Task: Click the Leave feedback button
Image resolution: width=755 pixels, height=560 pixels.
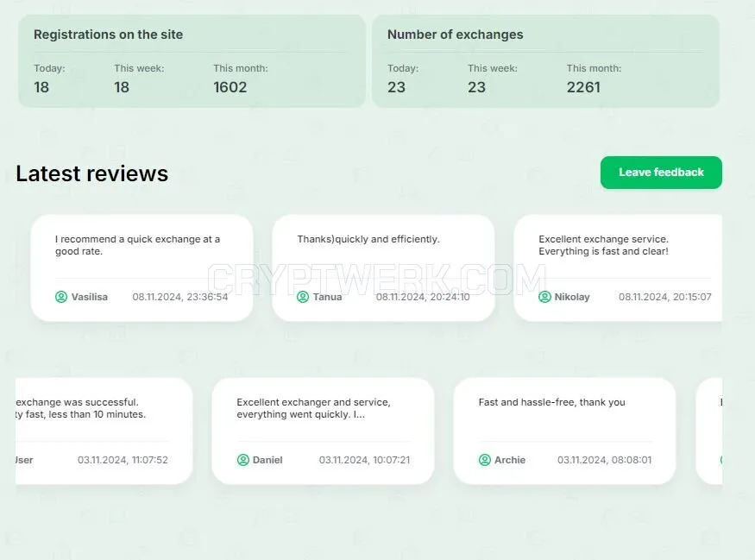Action: coord(661,173)
